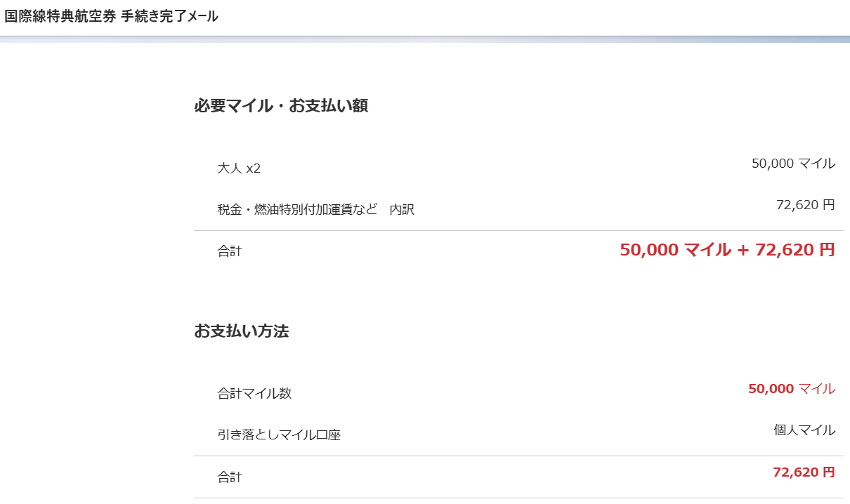Click the black 50,000 マイル adult fare value
Image resolution: width=850 pixels, height=504 pixels.
[793, 164]
